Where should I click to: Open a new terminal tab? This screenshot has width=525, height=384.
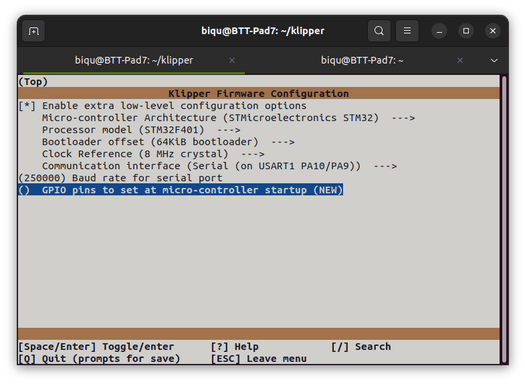click(33, 31)
